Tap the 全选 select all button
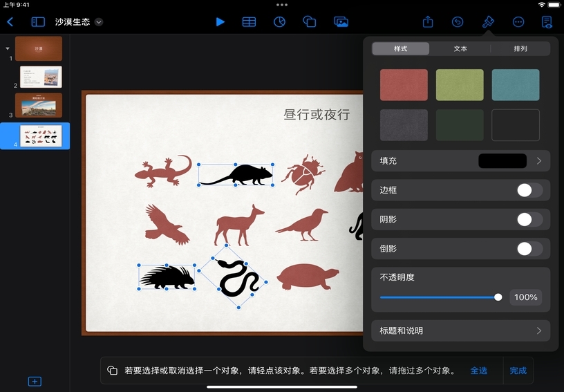 [478, 371]
